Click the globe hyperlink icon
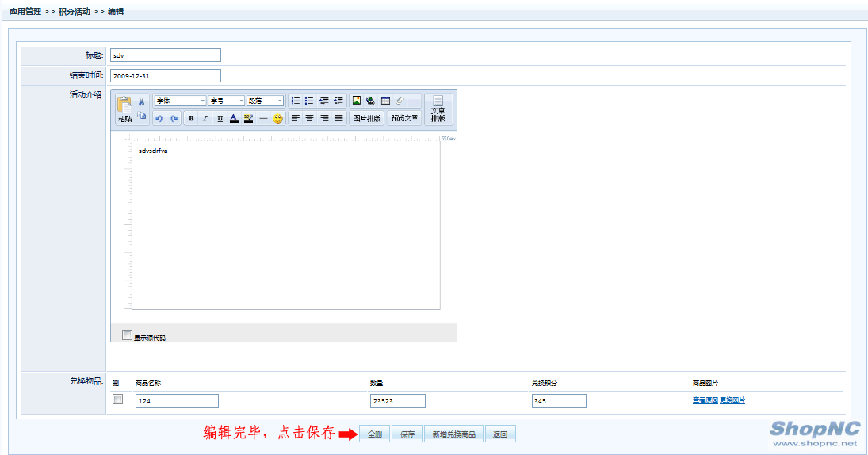 [370, 101]
